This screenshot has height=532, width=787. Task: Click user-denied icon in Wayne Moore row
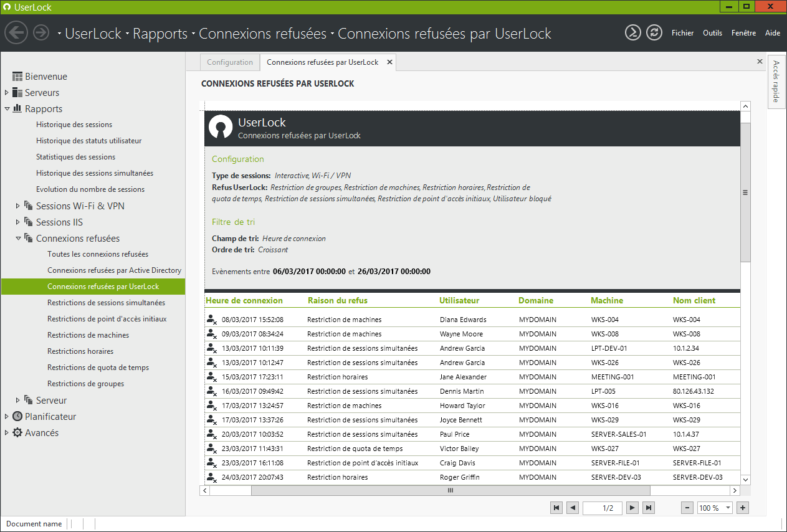(x=211, y=334)
